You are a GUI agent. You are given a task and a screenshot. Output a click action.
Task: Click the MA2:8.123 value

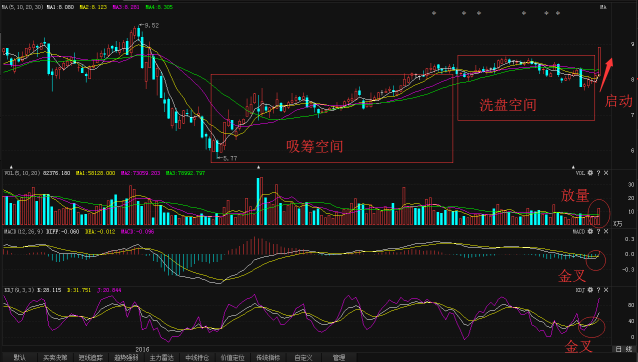(93, 7)
